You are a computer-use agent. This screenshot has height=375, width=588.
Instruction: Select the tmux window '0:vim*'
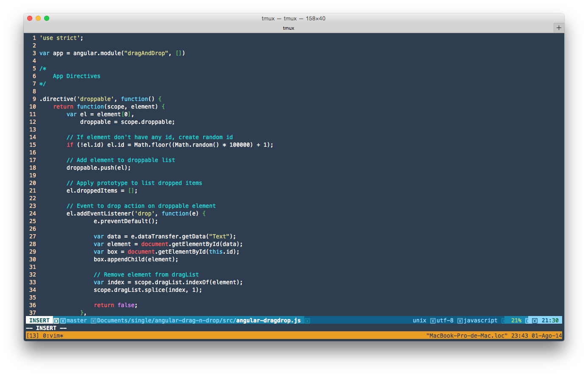point(53,336)
